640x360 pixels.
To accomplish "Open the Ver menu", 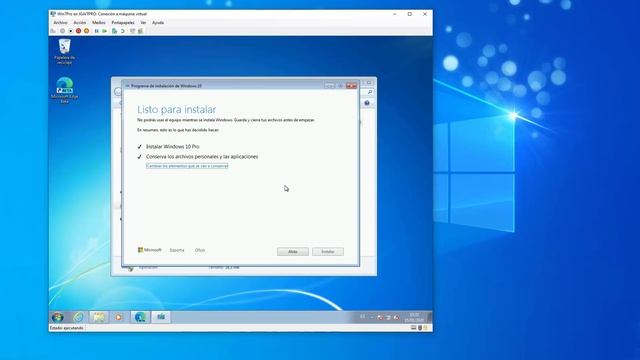I will pyautogui.click(x=143, y=23).
